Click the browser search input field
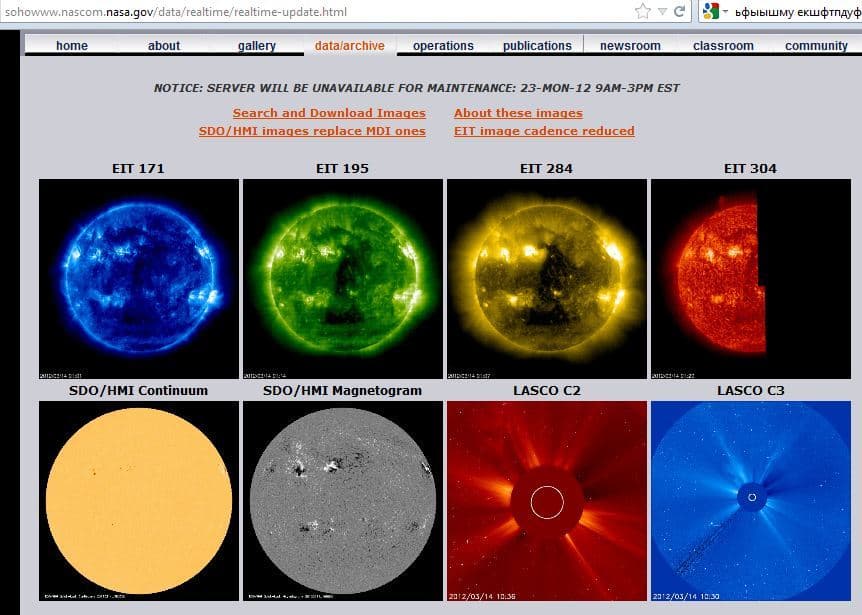Viewport: 862px width, 615px height. [797, 12]
